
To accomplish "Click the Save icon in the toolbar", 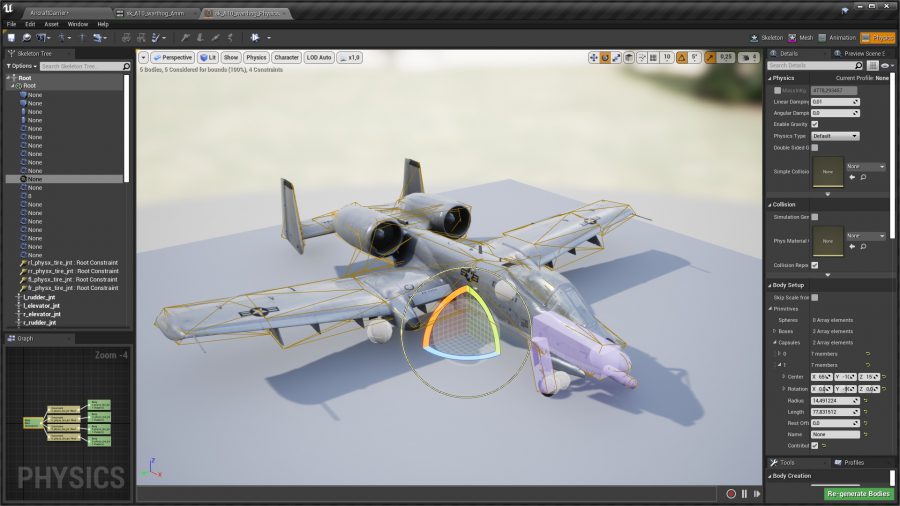I will [x=10, y=38].
